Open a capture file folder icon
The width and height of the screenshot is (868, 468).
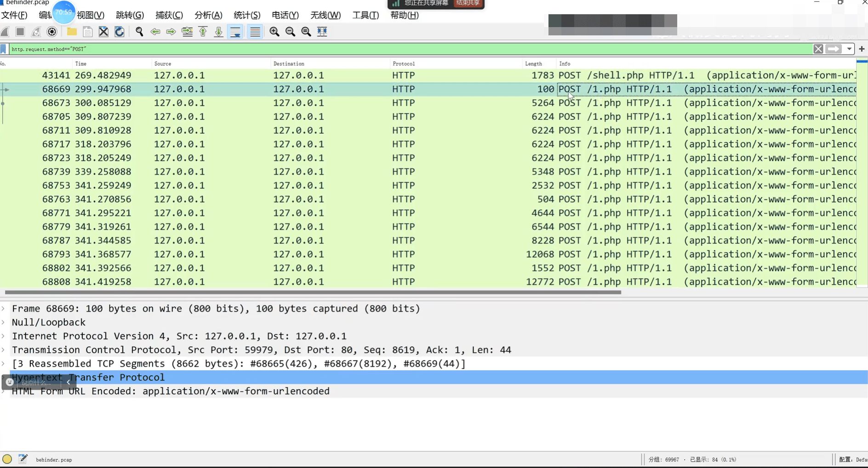[x=72, y=32]
